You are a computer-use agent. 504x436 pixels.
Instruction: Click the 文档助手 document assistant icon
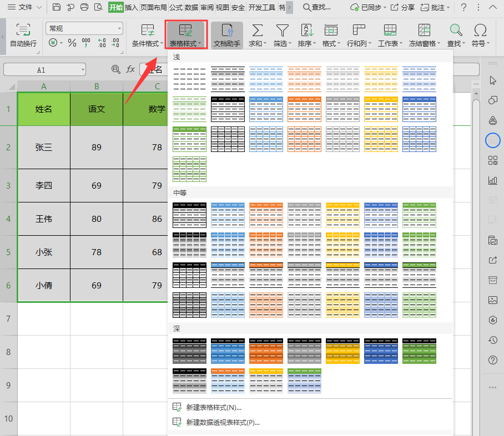pyautogui.click(x=226, y=35)
